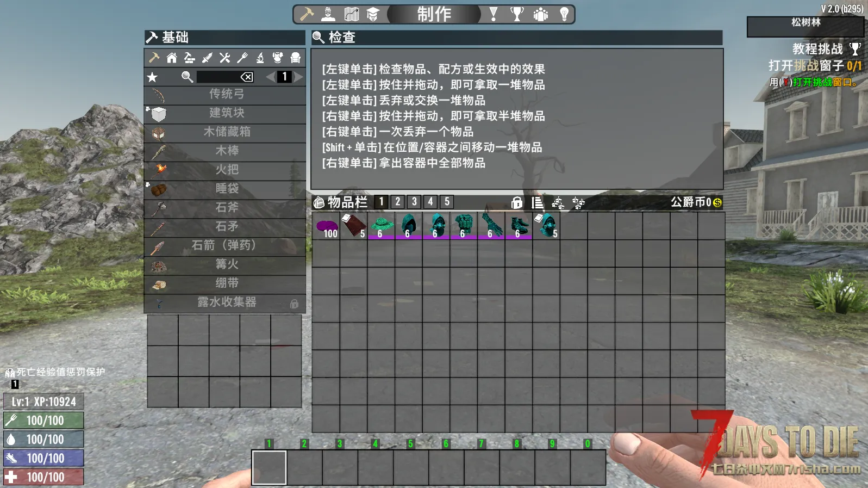Switch to inventory page 2
The height and width of the screenshot is (488, 868).
pyautogui.click(x=398, y=202)
